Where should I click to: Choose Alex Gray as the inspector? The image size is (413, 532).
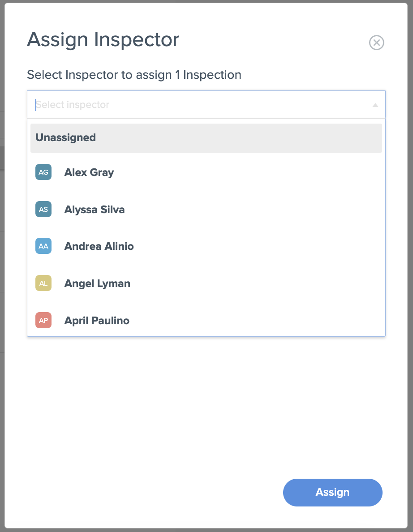click(x=89, y=172)
